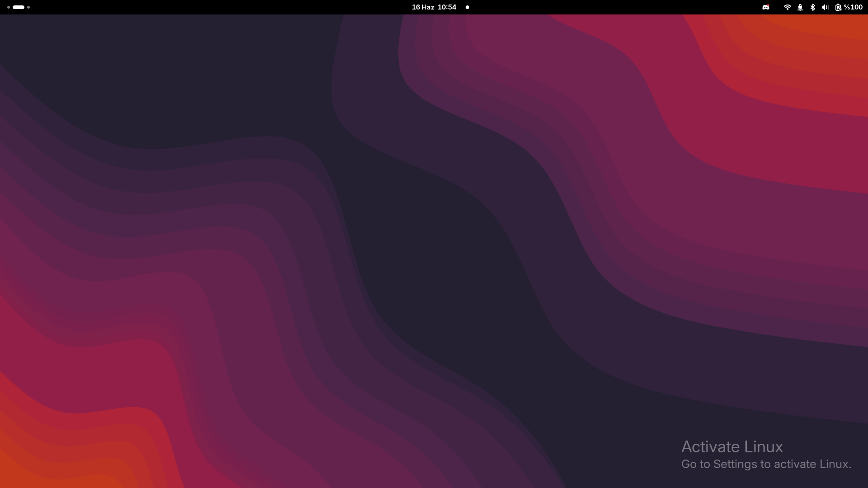Image resolution: width=868 pixels, height=488 pixels.
Task: Click the charging battery icon
Action: pos(838,7)
